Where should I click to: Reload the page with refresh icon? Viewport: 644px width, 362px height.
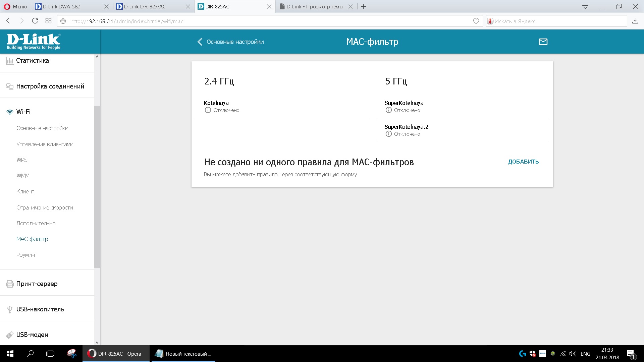click(x=35, y=21)
